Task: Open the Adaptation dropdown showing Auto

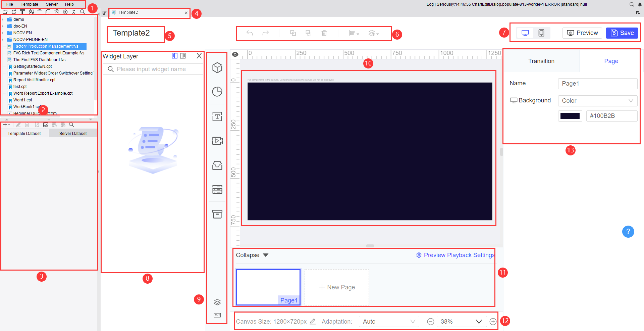Action: pyautogui.click(x=388, y=321)
